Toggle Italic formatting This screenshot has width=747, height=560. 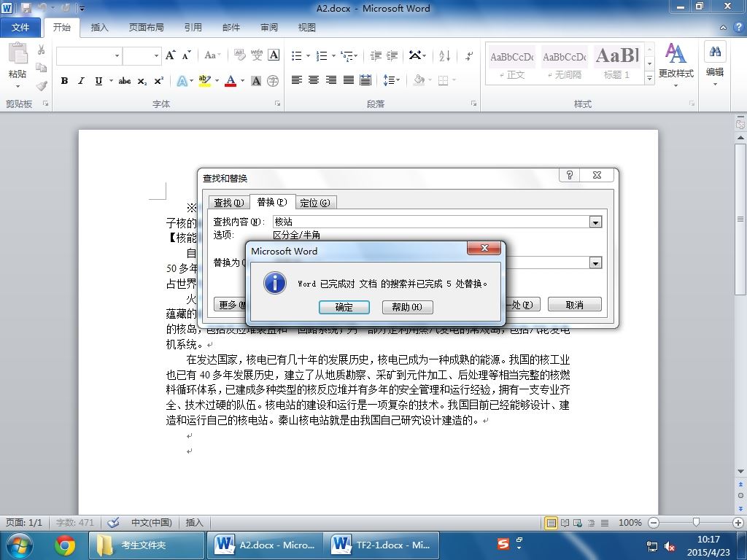coord(82,81)
